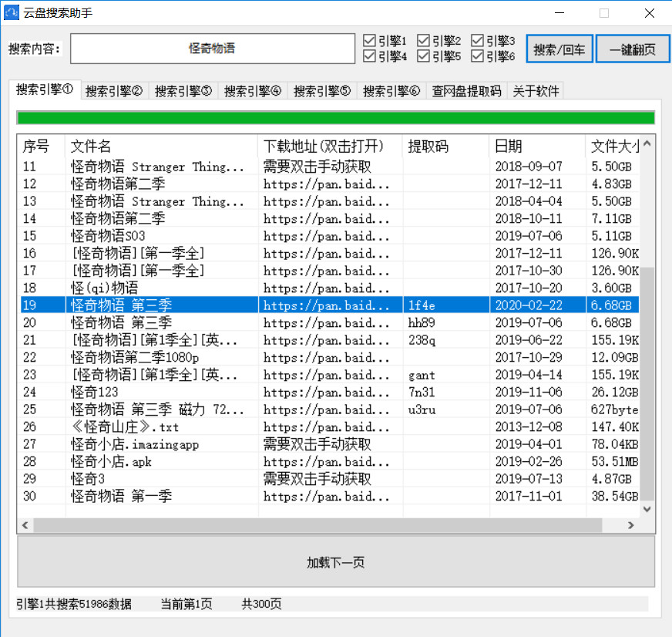Click the horizontal scrollbar thumb

coord(318,525)
